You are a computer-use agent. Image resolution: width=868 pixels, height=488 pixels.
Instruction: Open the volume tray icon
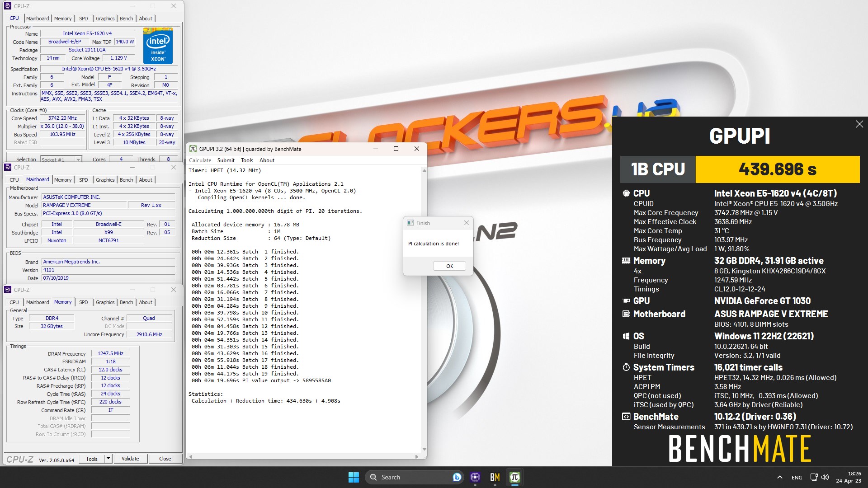(x=825, y=477)
